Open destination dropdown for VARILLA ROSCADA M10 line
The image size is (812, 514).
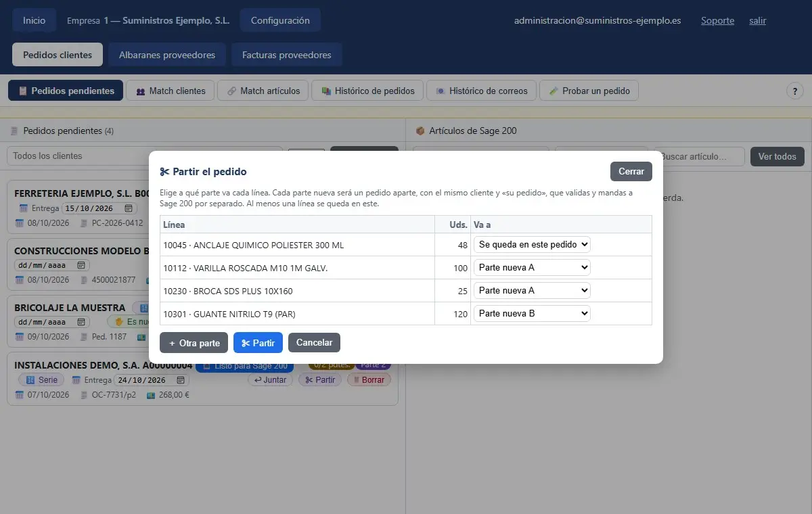tap(532, 267)
